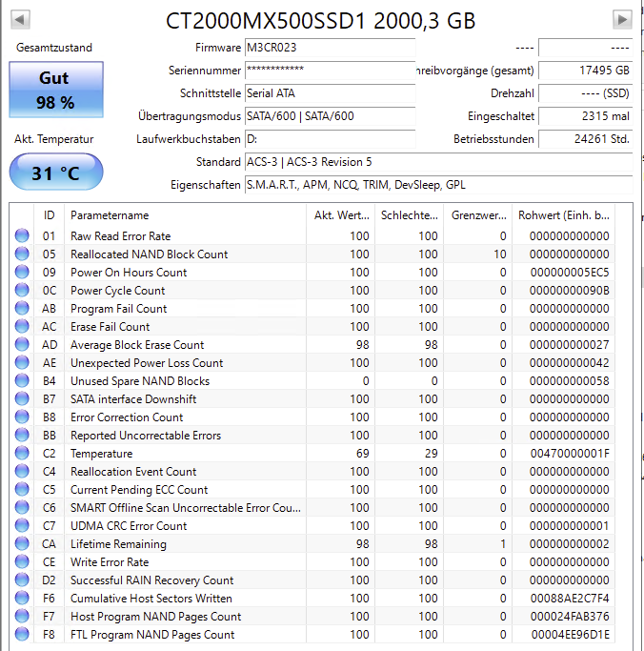
Task: Select UDMA CRC Error Count text
Action: click(x=129, y=526)
